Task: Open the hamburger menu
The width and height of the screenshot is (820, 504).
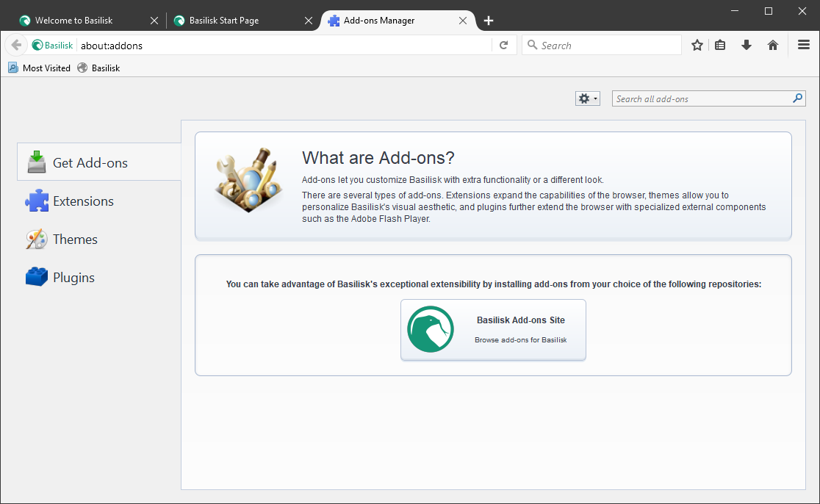Action: (804, 46)
